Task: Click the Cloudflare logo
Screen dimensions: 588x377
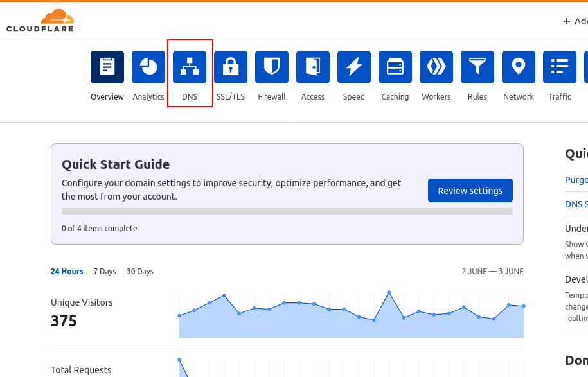Action: click(40, 20)
